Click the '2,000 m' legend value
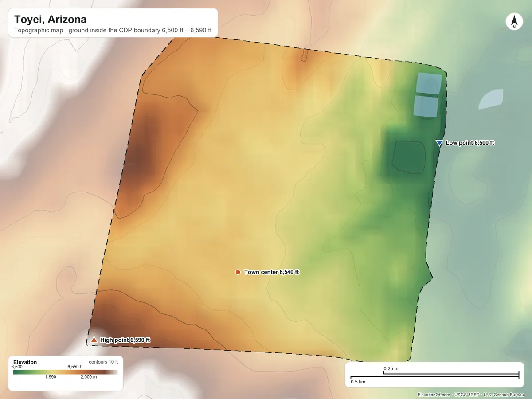532x399 pixels. pos(89,377)
